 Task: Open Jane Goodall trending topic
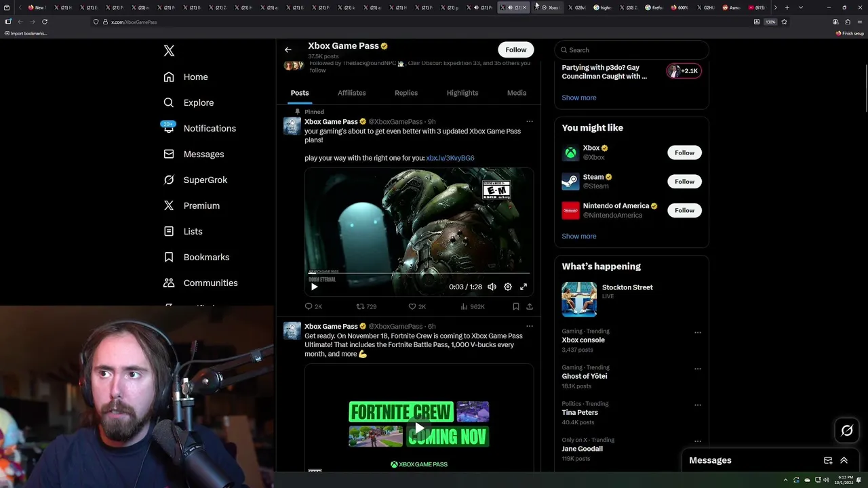coord(583,449)
